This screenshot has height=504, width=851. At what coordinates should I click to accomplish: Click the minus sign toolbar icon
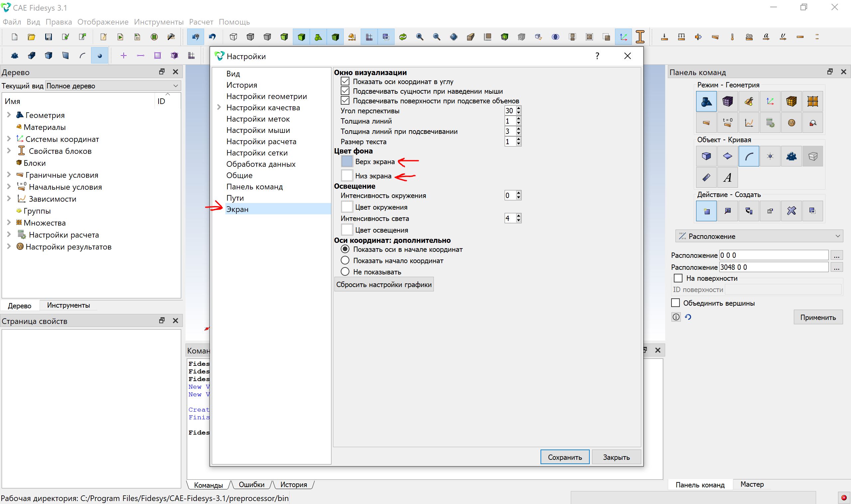click(x=141, y=55)
